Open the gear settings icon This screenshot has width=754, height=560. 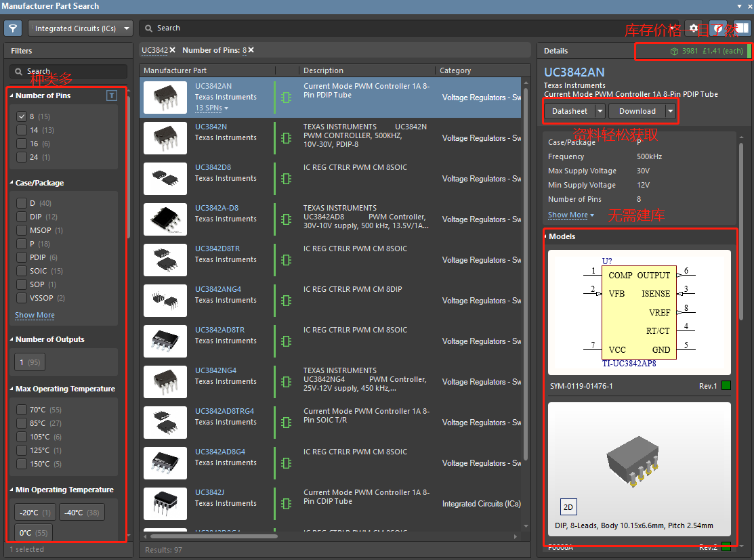point(694,28)
